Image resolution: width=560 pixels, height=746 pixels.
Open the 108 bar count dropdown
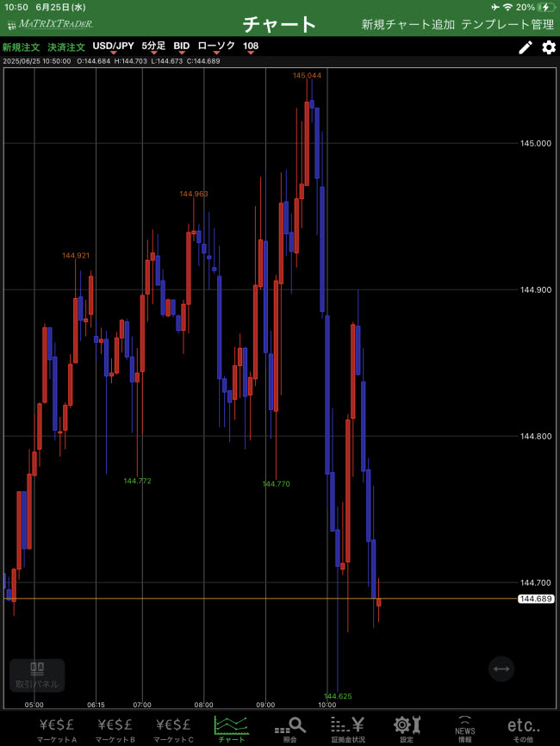point(251,47)
